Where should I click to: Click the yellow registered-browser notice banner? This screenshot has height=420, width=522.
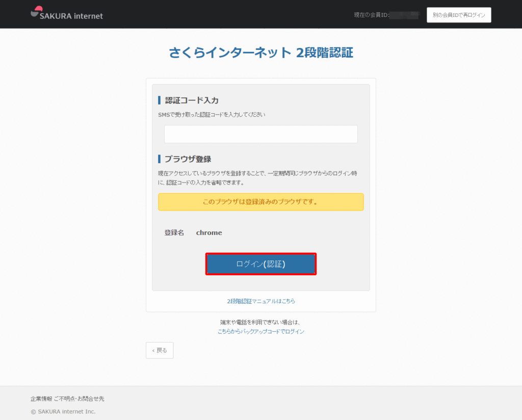pos(260,202)
